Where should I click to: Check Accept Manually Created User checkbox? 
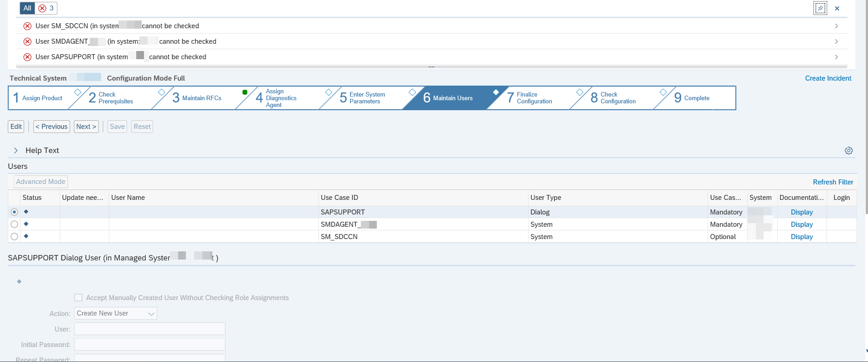point(78,298)
